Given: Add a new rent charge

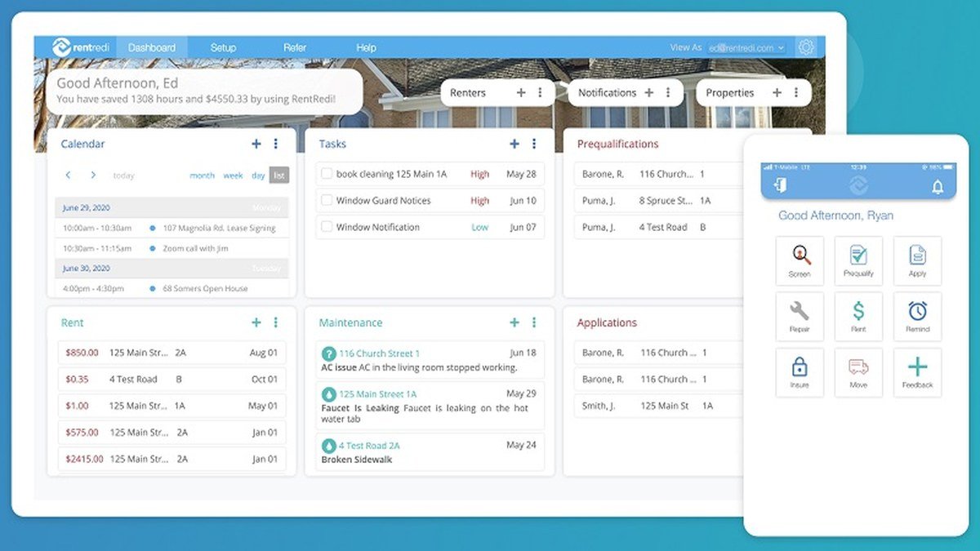Looking at the screenshot, I should coord(256,322).
